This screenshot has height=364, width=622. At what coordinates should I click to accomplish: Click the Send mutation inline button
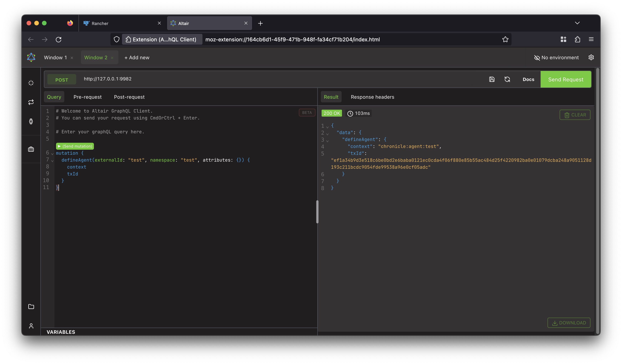[74, 146]
